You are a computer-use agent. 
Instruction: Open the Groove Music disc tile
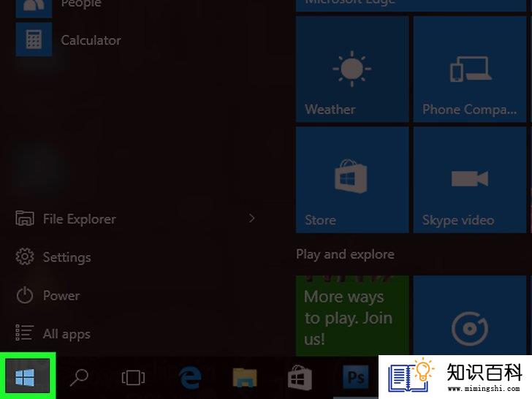[x=470, y=316]
